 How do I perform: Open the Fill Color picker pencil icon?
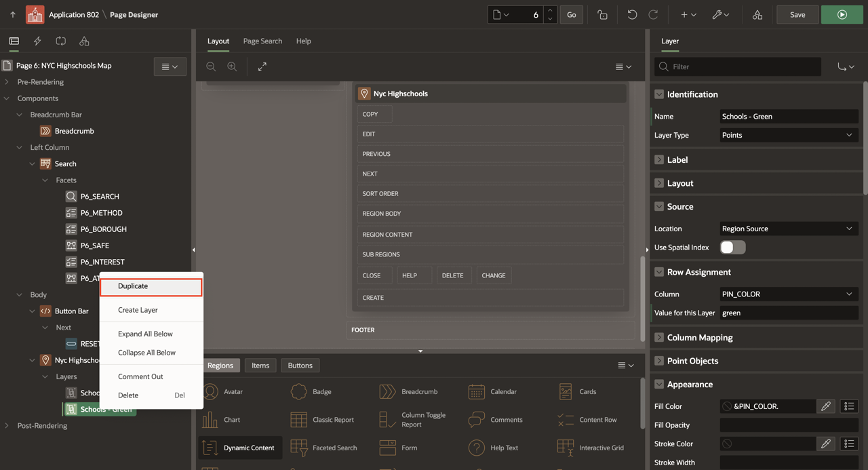825,406
